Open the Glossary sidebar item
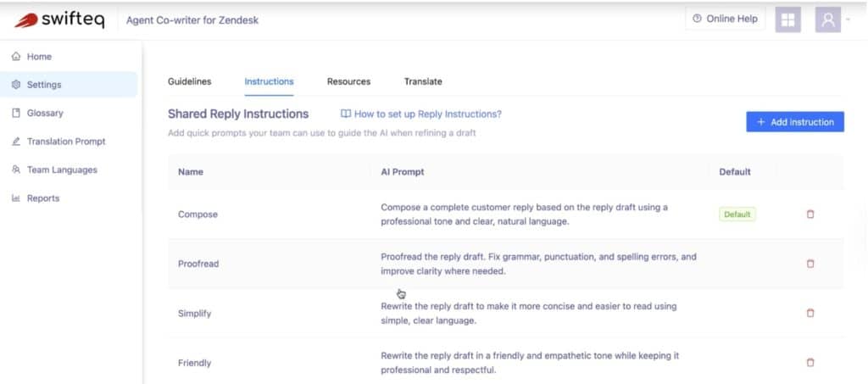Screen dimensions: 868x384 point(70,113)
